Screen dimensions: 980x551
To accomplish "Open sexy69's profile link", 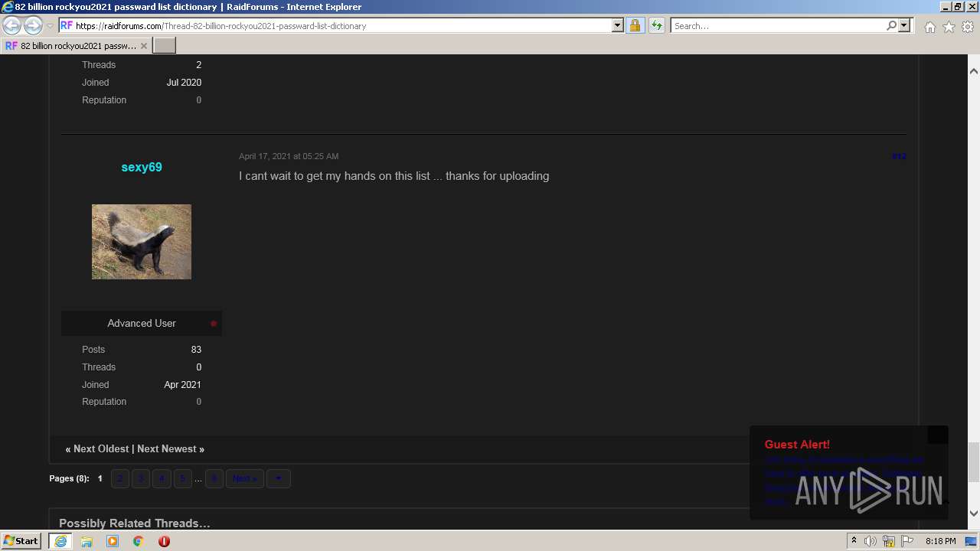I will pos(142,167).
